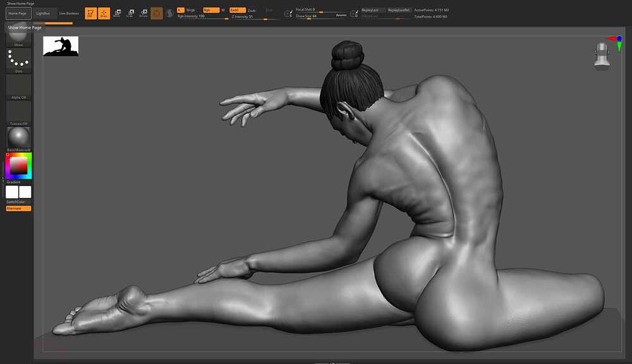
Task: Enable the Zsub mode
Action: pos(252,10)
